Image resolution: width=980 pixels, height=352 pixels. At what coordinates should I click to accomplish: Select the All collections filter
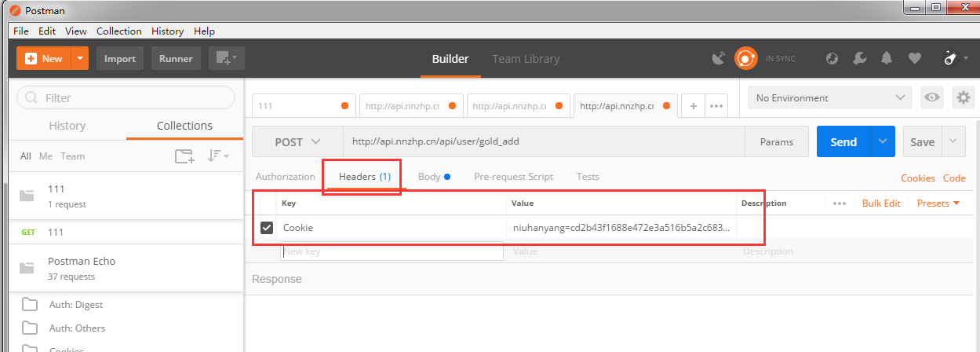click(26, 156)
